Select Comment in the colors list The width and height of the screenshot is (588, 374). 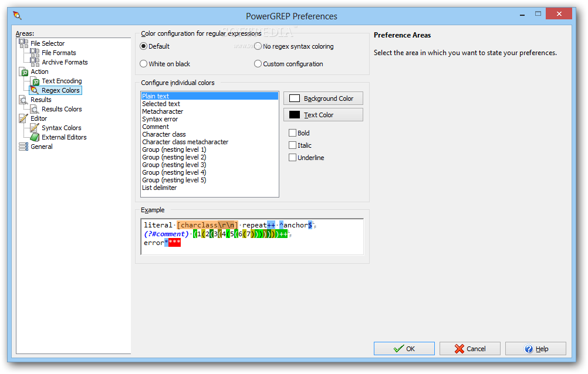point(209,127)
